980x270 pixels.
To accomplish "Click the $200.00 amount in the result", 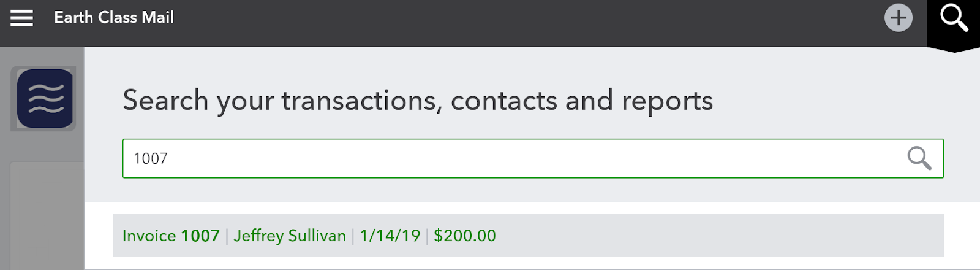I will 465,236.
